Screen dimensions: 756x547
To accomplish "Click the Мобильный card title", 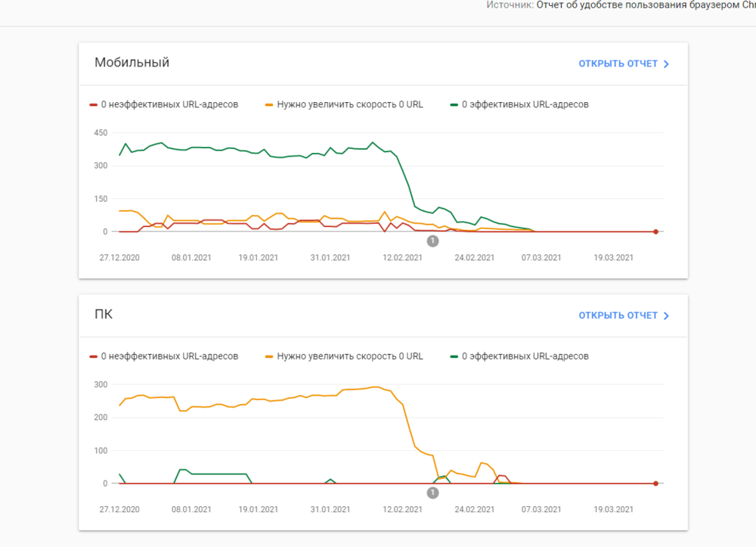I will pyautogui.click(x=132, y=63).
